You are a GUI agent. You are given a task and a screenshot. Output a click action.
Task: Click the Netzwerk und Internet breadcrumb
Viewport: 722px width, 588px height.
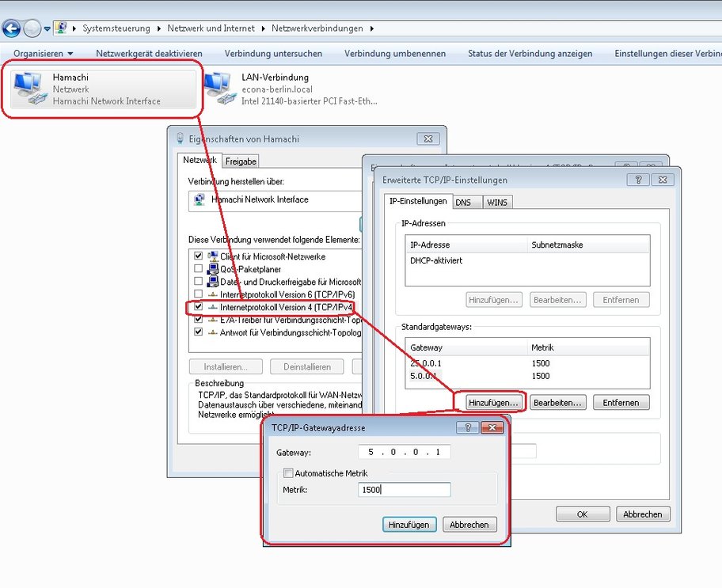(211, 28)
